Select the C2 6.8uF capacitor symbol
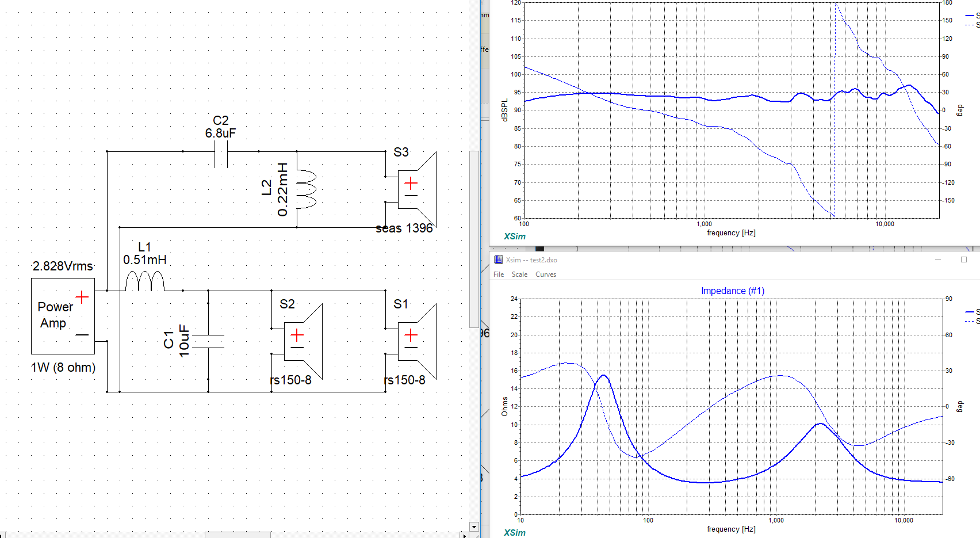The width and height of the screenshot is (980, 538). 221,154
